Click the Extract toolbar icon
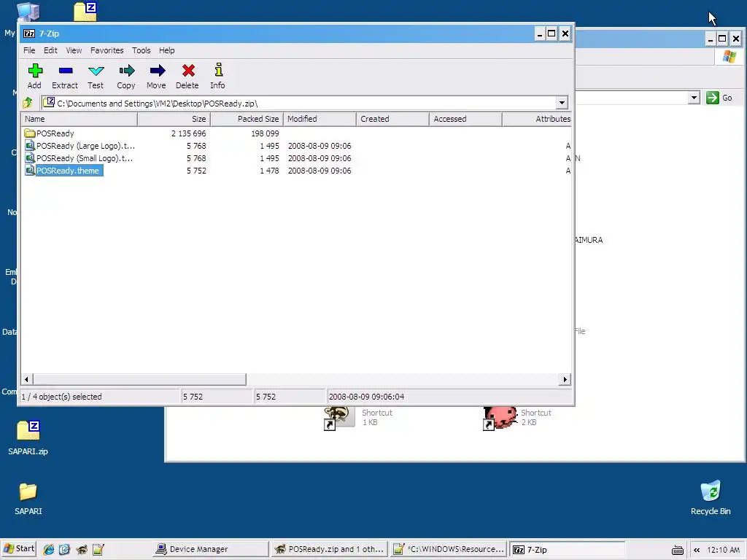Image resolution: width=747 pixels, height=560 pixels. (x=65, y=71)
